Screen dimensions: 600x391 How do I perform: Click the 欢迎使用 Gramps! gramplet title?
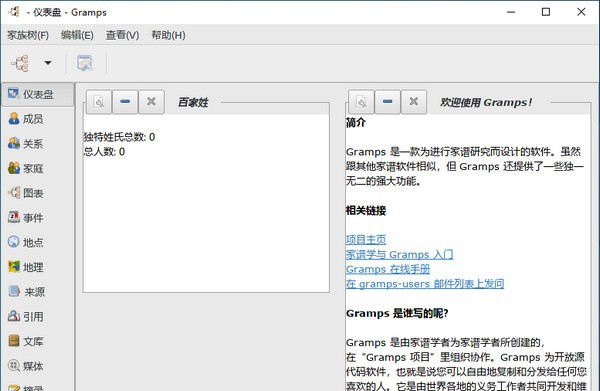click(486, 103)
